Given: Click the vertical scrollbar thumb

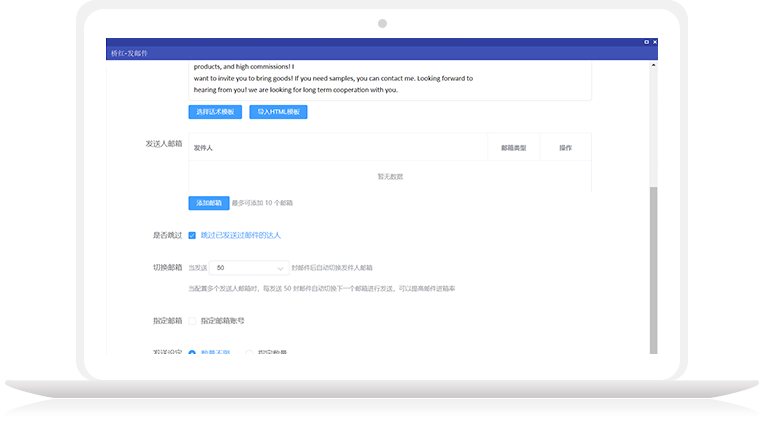Looking at the screenshot, I should pyautogui.click(x=654, y=270).
